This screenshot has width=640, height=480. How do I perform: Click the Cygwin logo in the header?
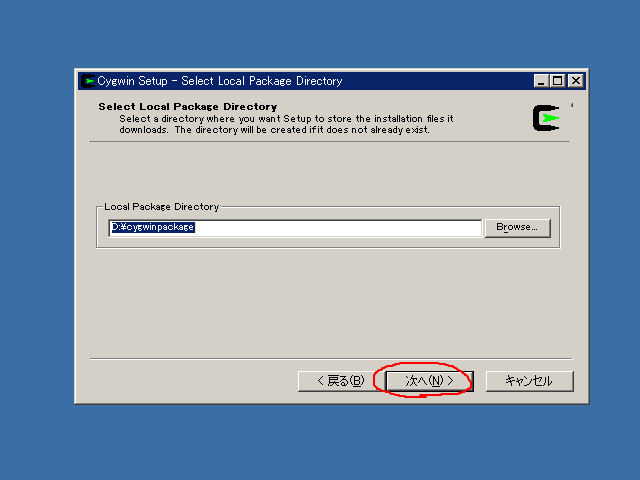(x=546, y=118)
